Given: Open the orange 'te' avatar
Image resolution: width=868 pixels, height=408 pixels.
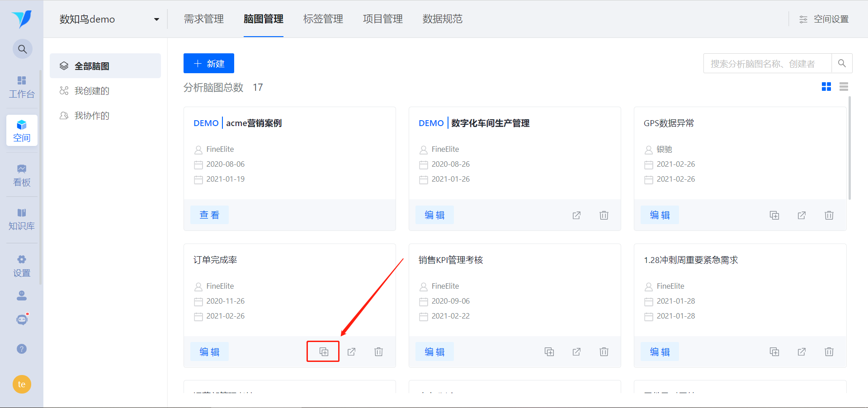Looking at the screenshot, I should click(x=22, y=385).
